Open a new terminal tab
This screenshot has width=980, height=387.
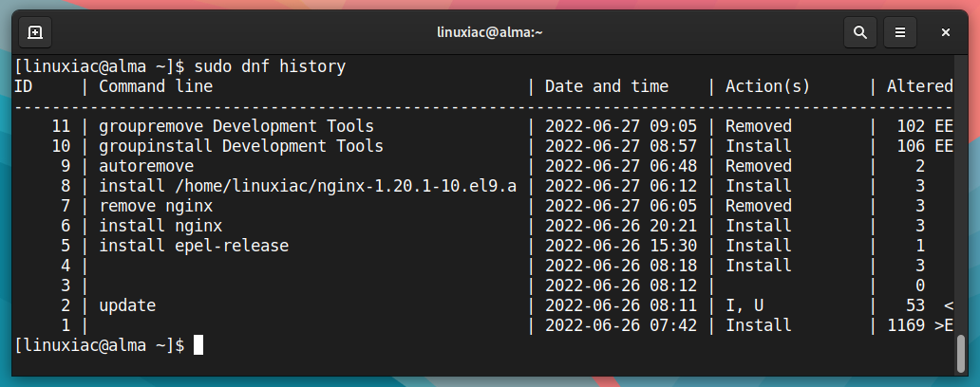pos(35,32)
